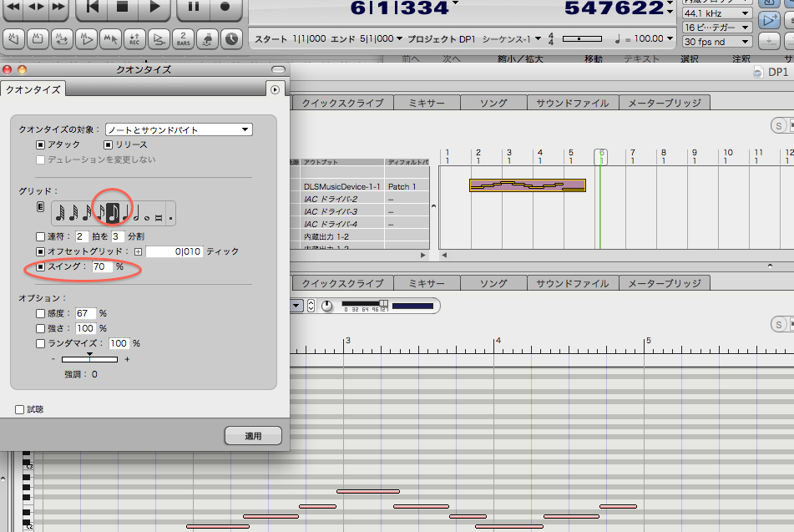
Task: Open the start/end times dropdown arrow
Action: pyautogui.click(x=399, y=38)
